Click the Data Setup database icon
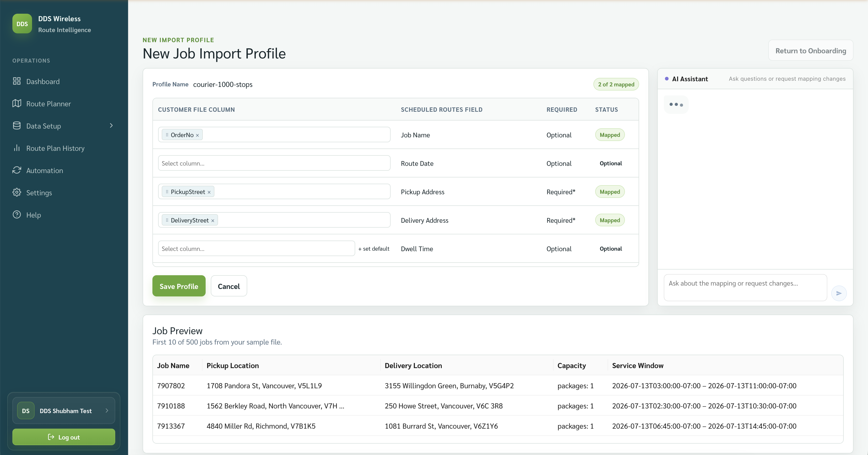This screenshot has width=868, height=455. coord(17,126)
